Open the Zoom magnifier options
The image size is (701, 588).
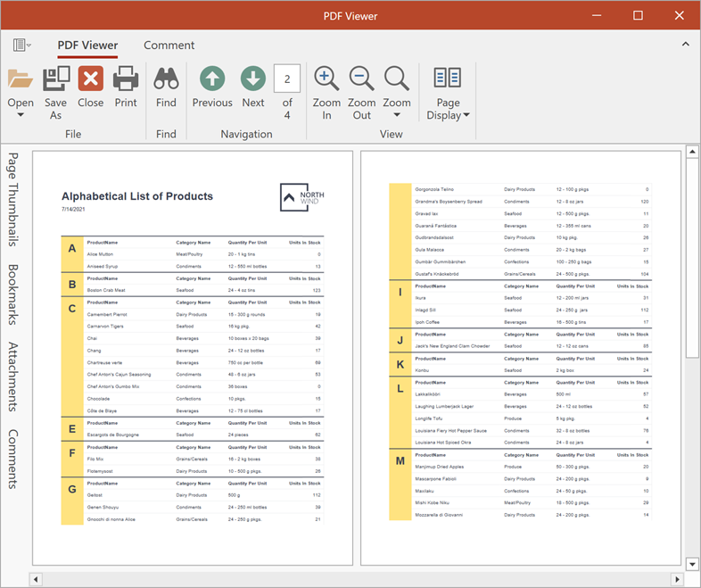(x=397, y=79)
